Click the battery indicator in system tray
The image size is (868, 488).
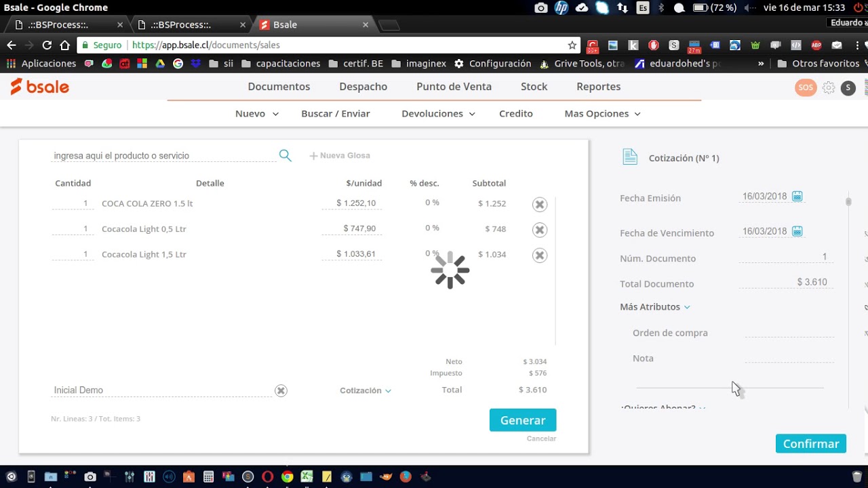[715, 8]
